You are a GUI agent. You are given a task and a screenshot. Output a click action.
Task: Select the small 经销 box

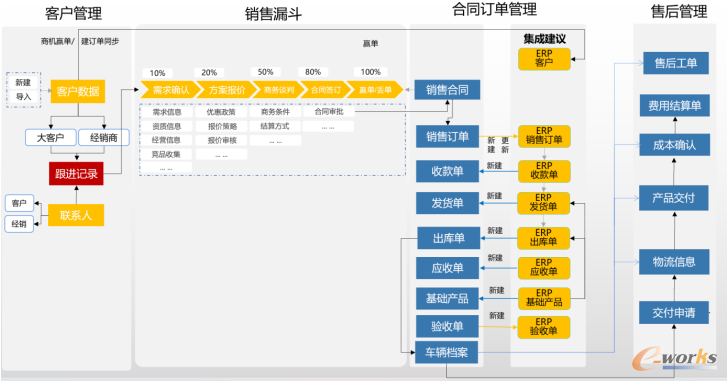pyautogui.click(x=19, y=224)
